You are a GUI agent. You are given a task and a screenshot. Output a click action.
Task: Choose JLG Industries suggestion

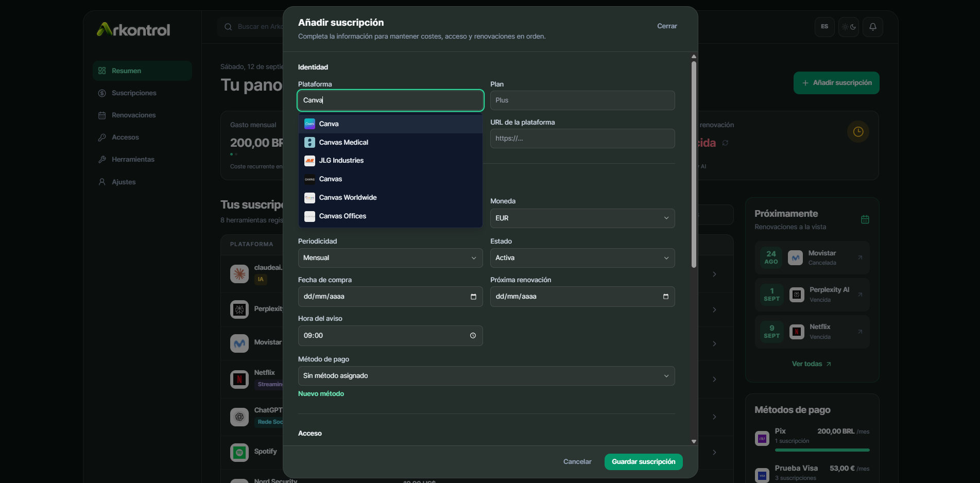coord(390,161)
